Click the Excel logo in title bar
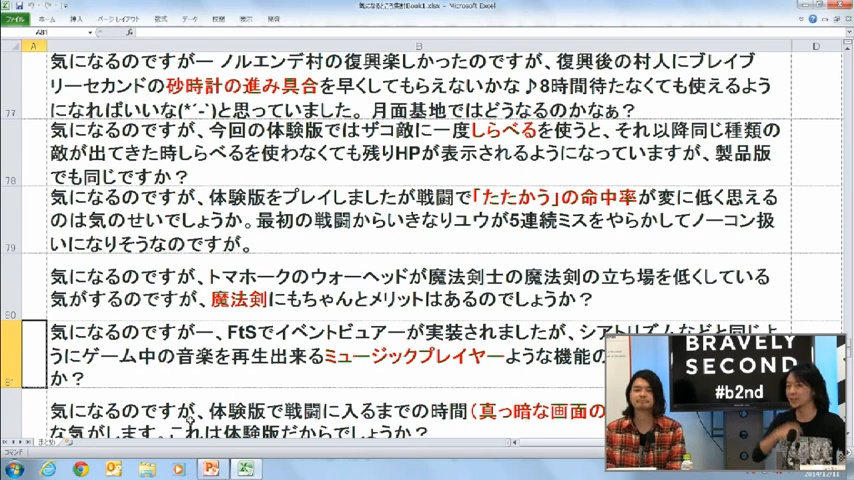 tap(6, 5)
